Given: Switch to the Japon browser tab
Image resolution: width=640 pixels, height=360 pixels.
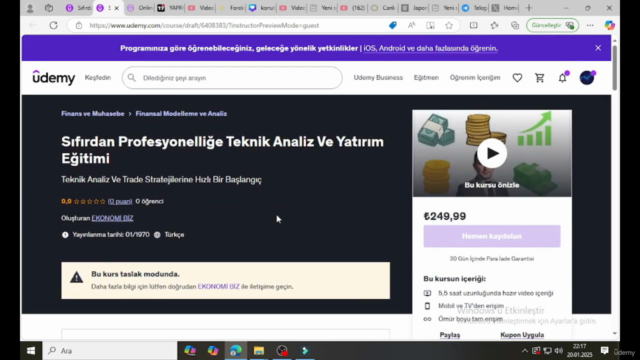Looking at the screenshot, I should 413,8.
